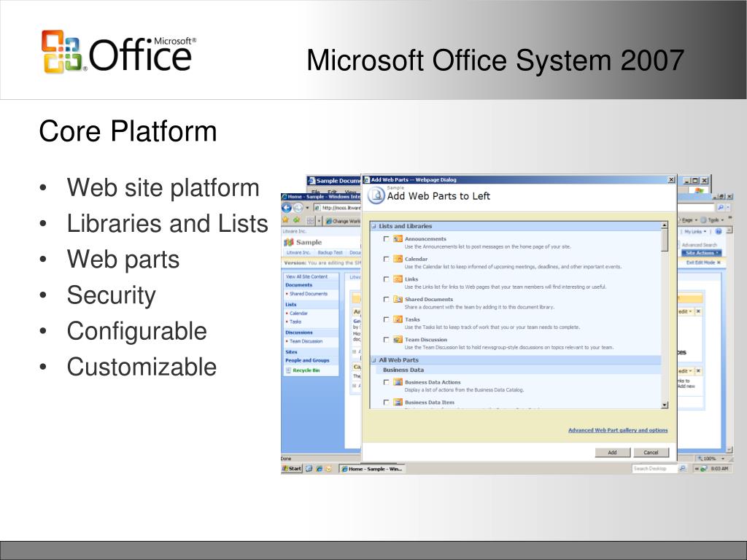Check the Shared Documents checkbox
747x560 pixels.
point(387,300)
